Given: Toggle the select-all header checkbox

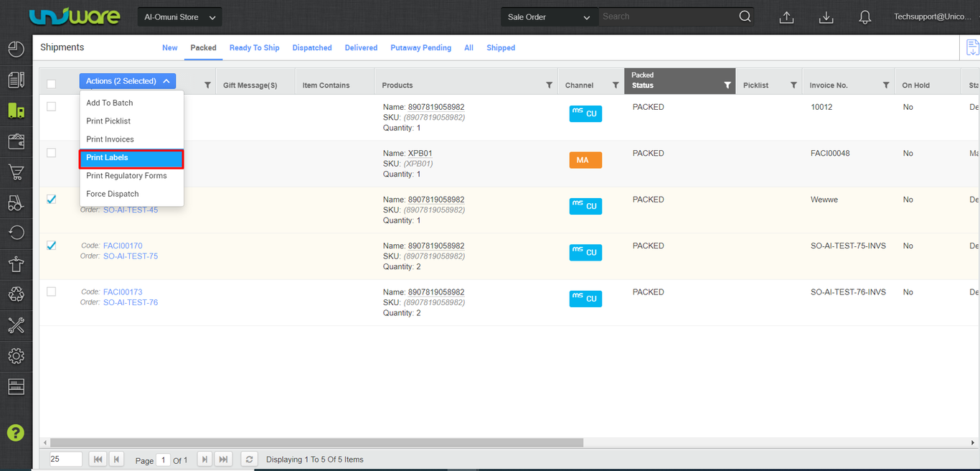Looking at the screenshot, I should point(51,84).
